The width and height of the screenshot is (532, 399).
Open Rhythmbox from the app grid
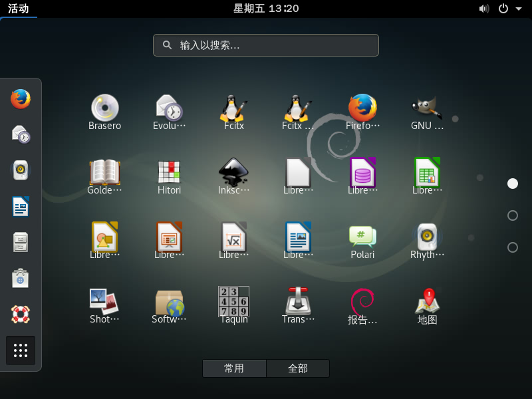pos(427,241)
